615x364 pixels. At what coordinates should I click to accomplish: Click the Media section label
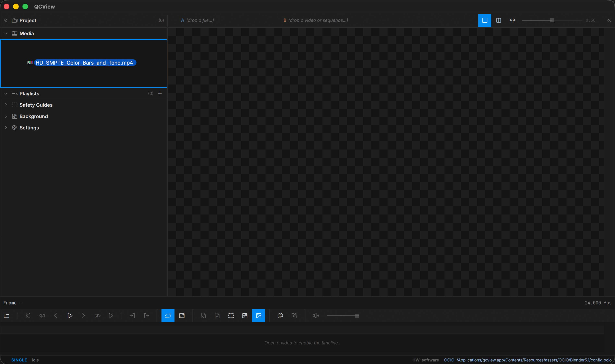click(x=27, y=33)
